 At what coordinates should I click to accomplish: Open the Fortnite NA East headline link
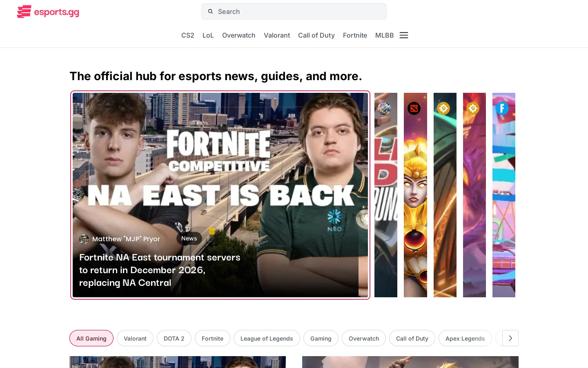click(160, 270)
